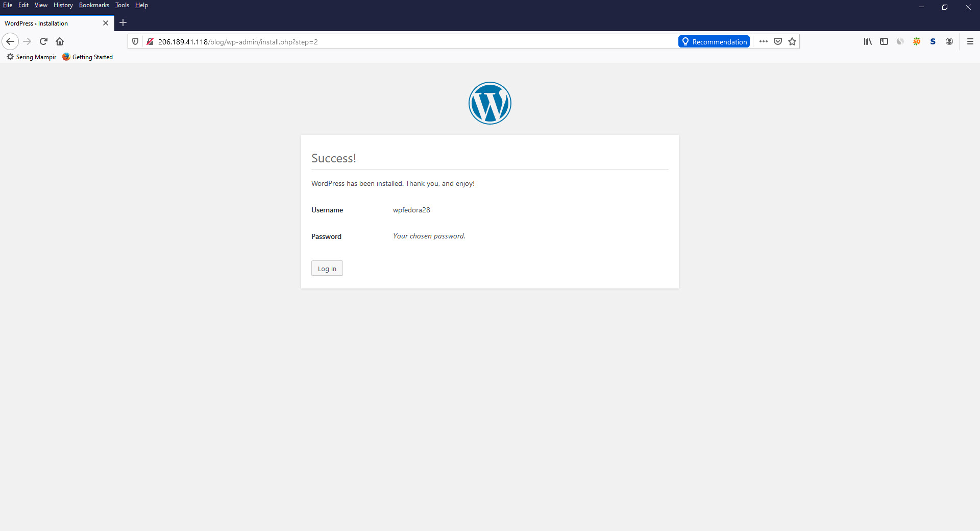The width and height of the screenshot is (980, 531).
Task: Toggle the sidebar view
Action: tap(884, 41)
